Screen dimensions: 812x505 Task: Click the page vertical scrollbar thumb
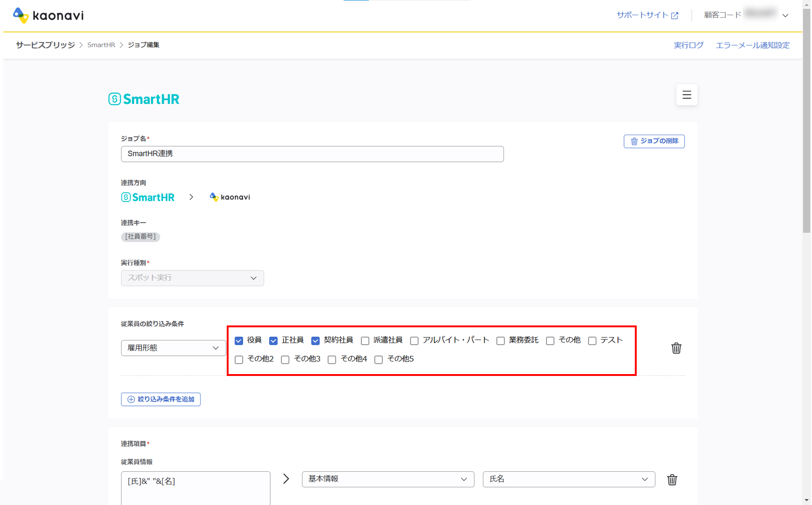point(807,121)
